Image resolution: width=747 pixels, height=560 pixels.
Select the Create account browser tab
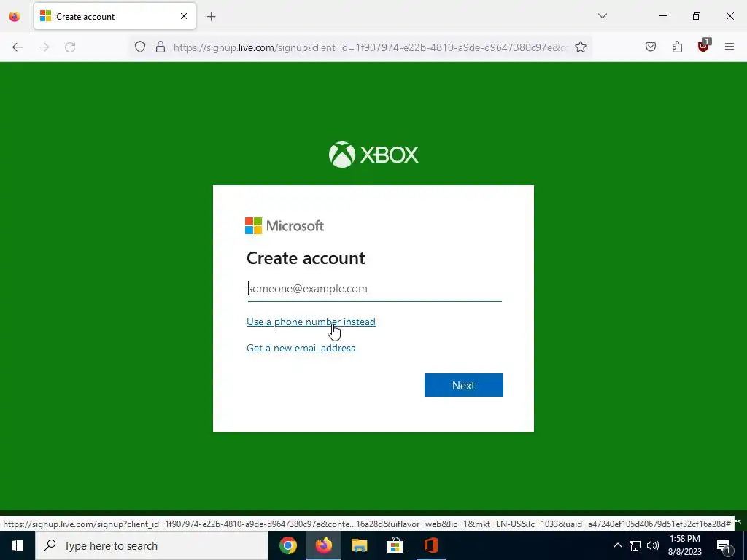pyautogui.click(x=115, y=16)
